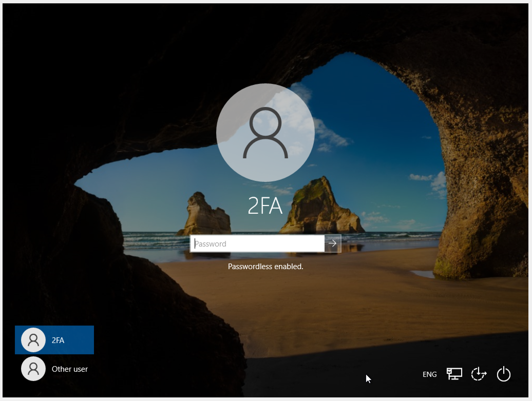Click the green-topped right sea stack rock
The height and width of the screenshot is (401, 532).
(x=321, y=205)
